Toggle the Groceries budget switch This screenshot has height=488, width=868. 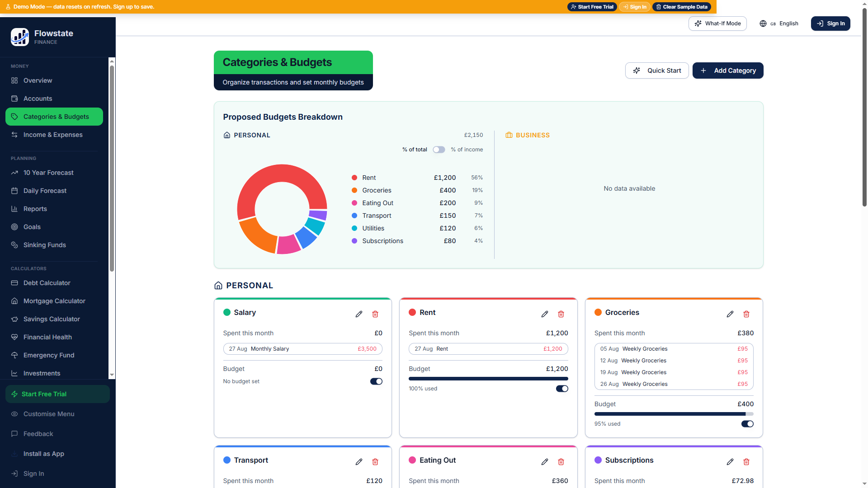[747, 424]
